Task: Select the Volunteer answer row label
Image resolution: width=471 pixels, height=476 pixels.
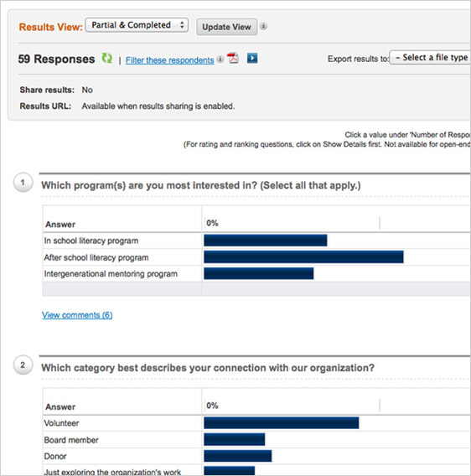Action: 61,423
